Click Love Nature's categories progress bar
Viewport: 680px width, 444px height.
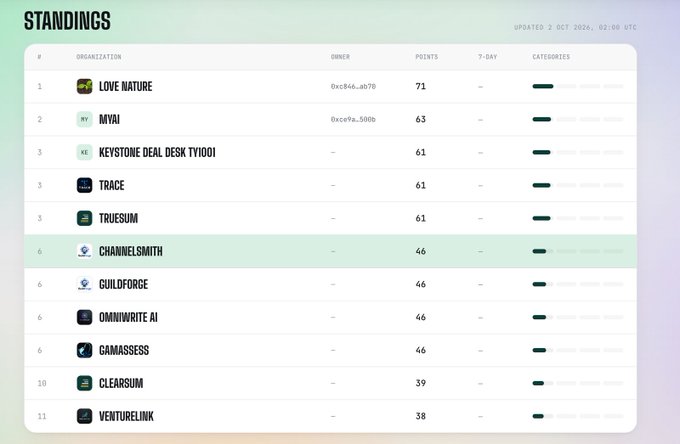(578, 86)
